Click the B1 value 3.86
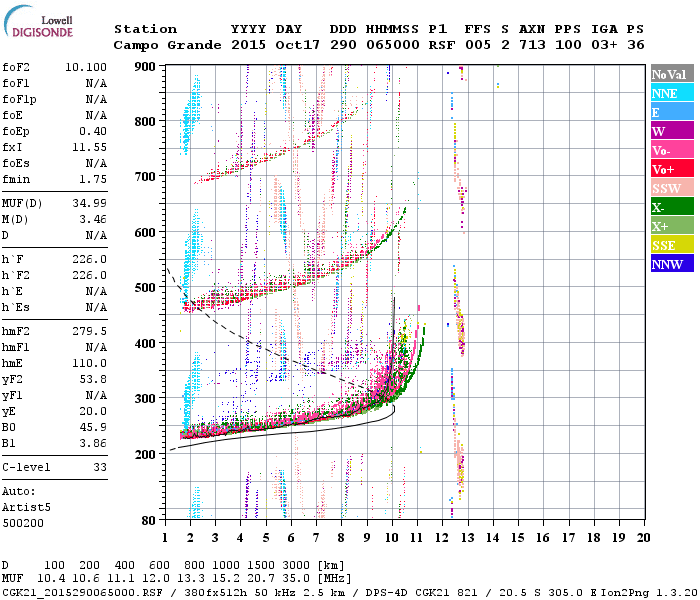 click(93, 443)
